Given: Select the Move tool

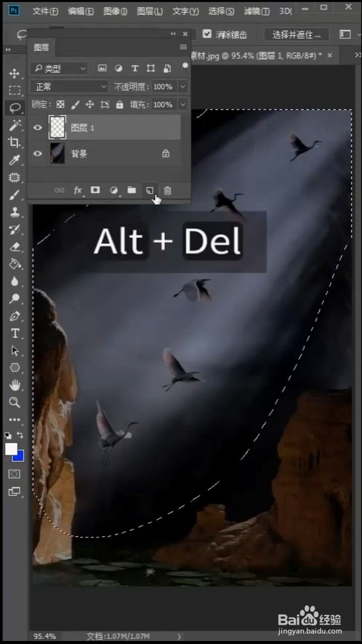Looking at the screenshot, I should [x=15, y=73].
